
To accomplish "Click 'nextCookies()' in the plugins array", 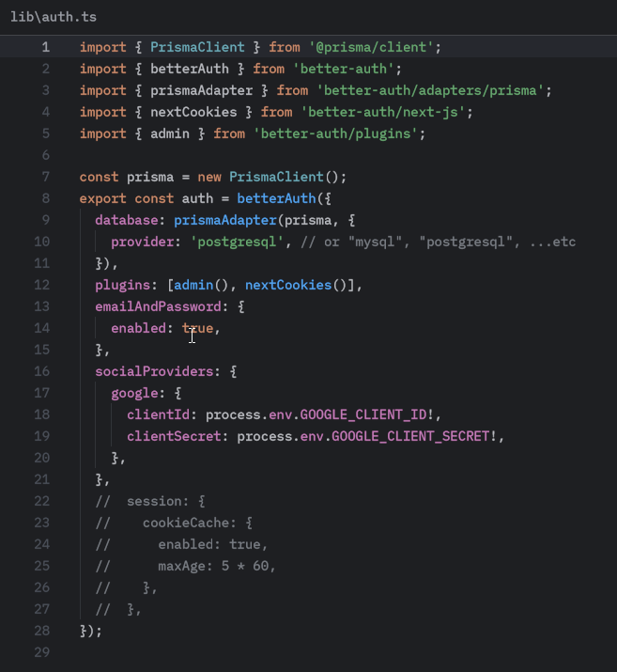I will (x=296, y=285).
